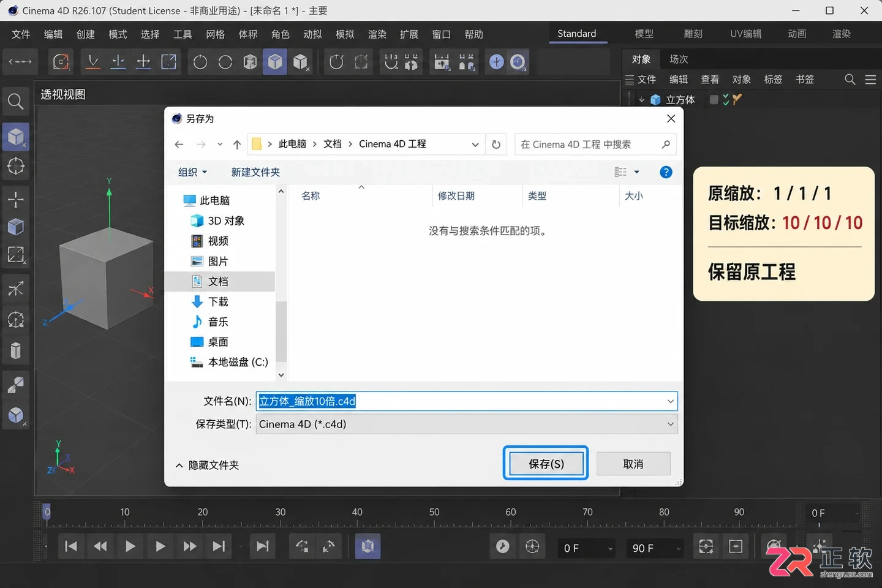This screenshot has width=882, height=588.
Task: Click 文档 breadcrumb in address bar
Action: coord(333,144)
